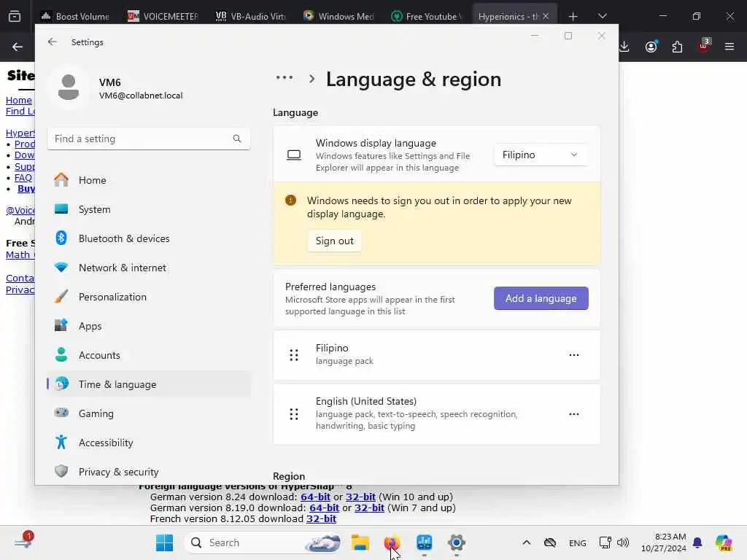Open Firefox from taskbar
Viewport: 747px width, 560px height.
point(392,542)
